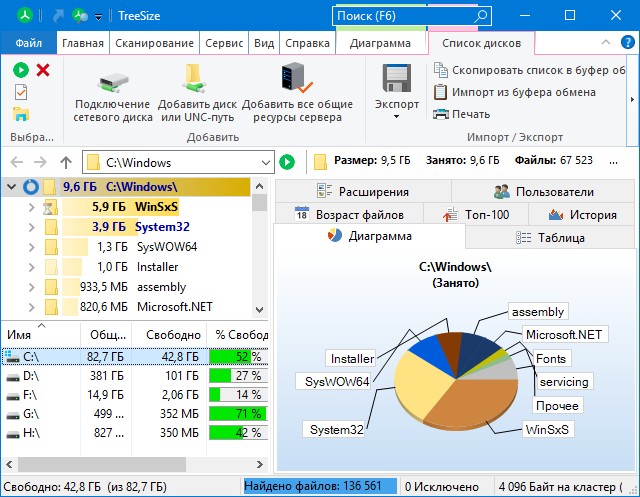Open the Экспорт dropdown menu

(x=397, y=117)
